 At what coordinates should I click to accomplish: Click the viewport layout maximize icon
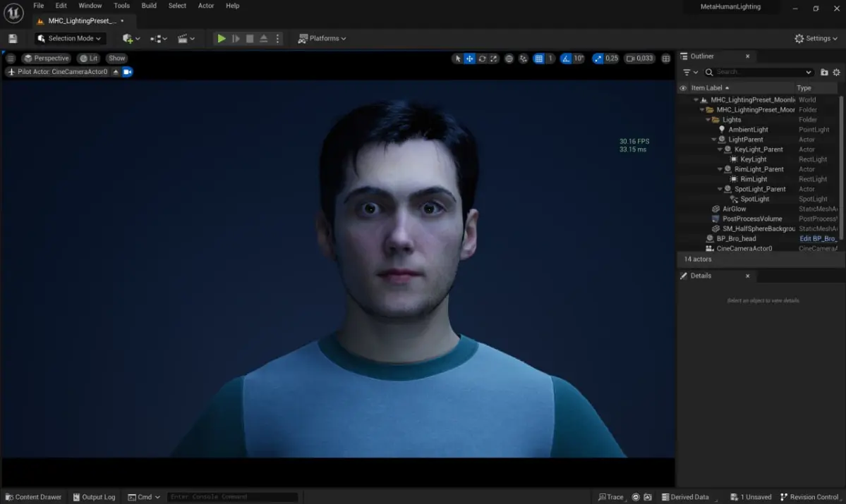[x=665, y=59]
